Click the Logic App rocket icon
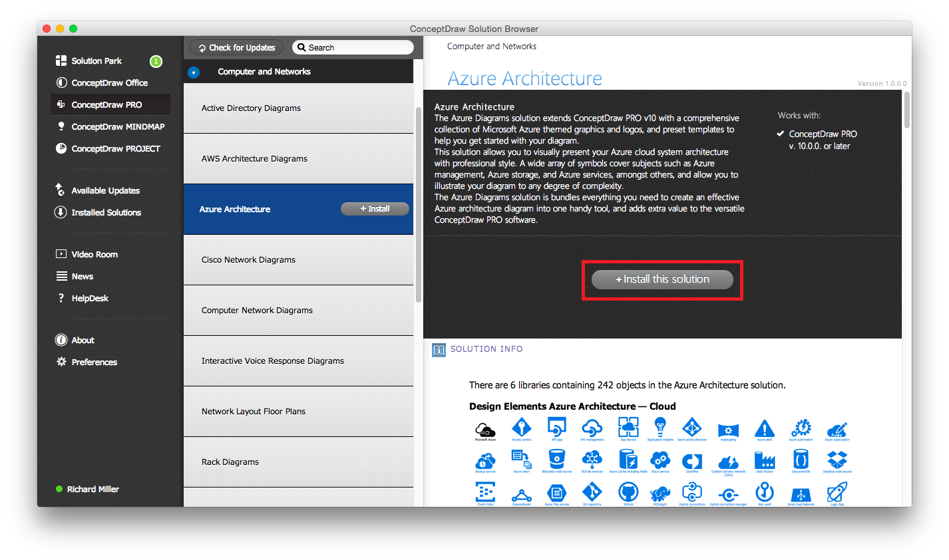The width and height of the screenshot is (949, 560). coord(837,493)
